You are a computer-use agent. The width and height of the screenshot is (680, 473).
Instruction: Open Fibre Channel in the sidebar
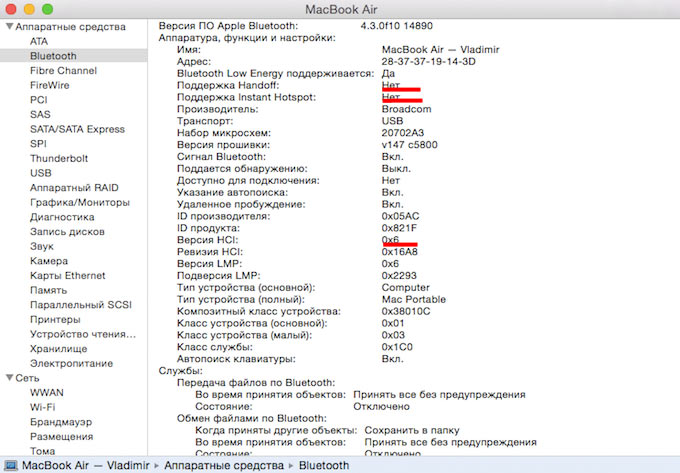[x=63, y=71]
